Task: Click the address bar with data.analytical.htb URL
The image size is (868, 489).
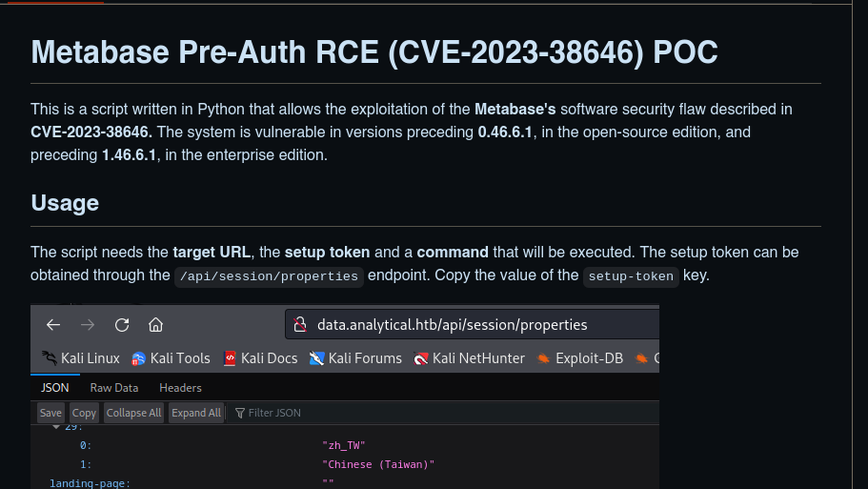Action: pos(473,324)
